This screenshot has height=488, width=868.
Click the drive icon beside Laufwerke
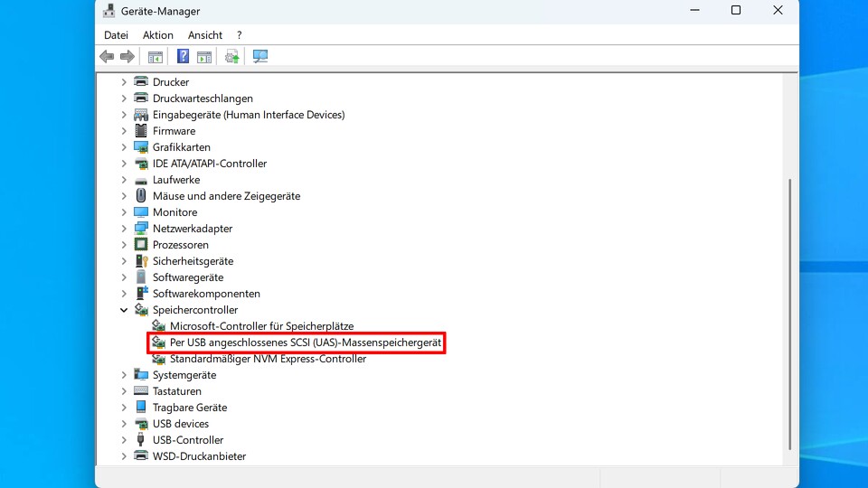click(x=141, y=181)
